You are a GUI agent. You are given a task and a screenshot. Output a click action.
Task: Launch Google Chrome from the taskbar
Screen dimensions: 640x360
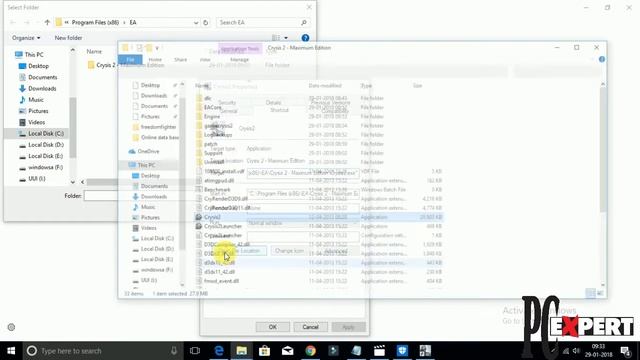311,351
